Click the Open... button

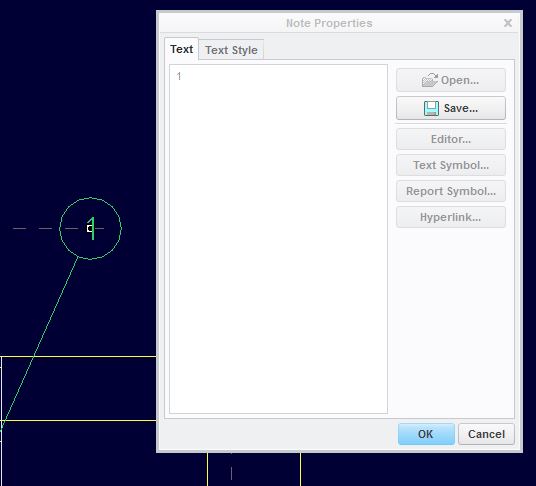click(x=451, y=80)
